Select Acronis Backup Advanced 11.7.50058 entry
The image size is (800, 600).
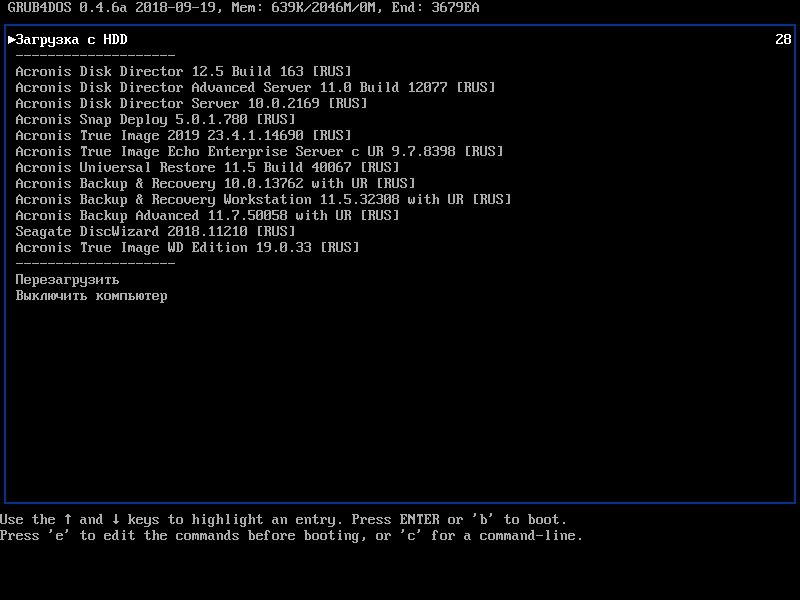coord(208,215)
